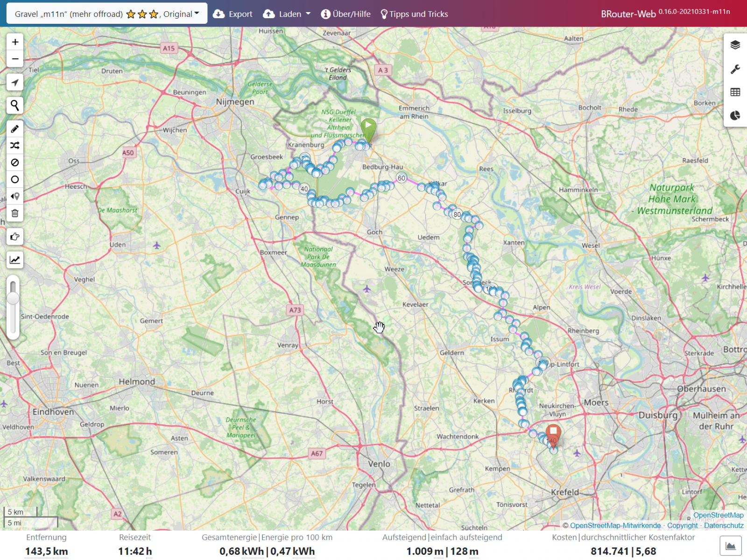Open the pie chart statistics panel
Viewport: 747px width, 560px height.
(735, 115)
